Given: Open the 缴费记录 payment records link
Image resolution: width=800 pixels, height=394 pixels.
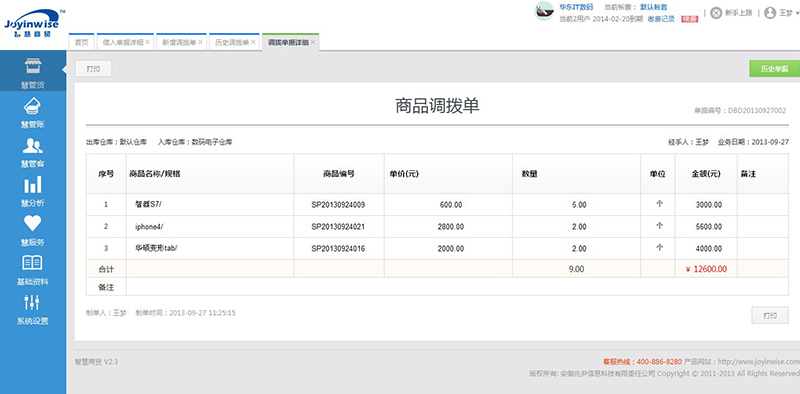Looking at the screenshot, I should point(661,19).
